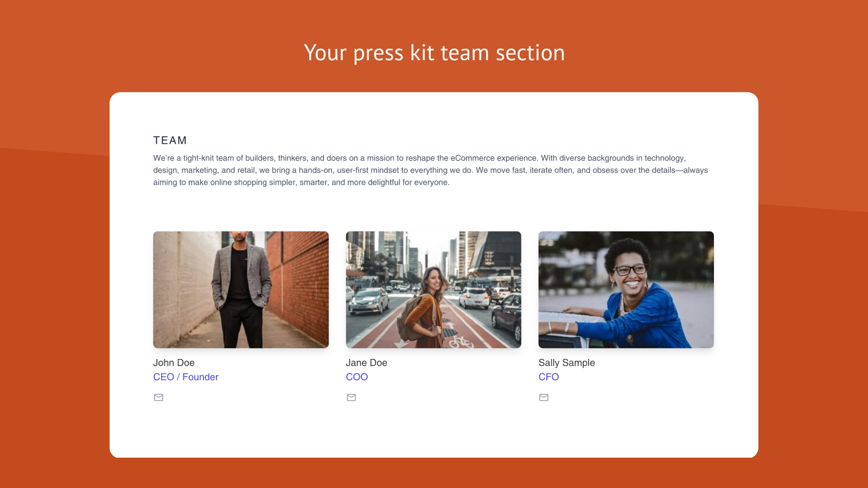The height and width of the screenshot is (488, 868).
Task: Select the 'Your press kit team section' title
Action: 434,53
